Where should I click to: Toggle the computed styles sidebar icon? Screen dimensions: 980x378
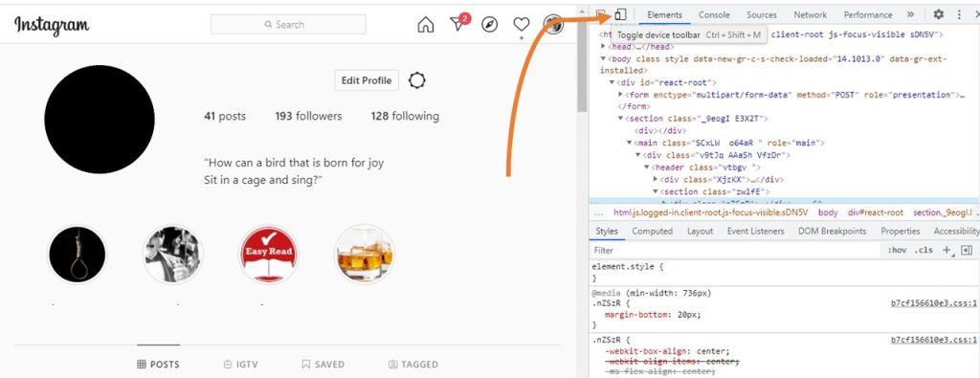(967, 250)
